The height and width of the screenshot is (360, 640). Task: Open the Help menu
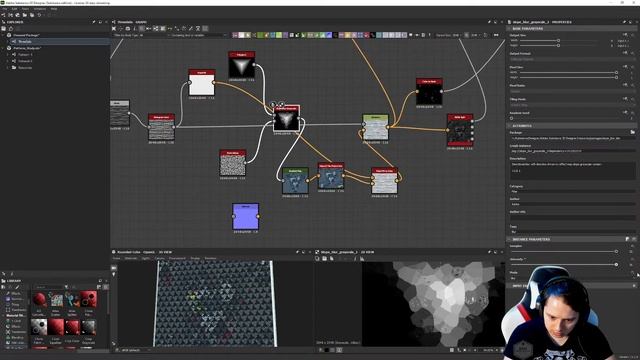click(53, 9)
